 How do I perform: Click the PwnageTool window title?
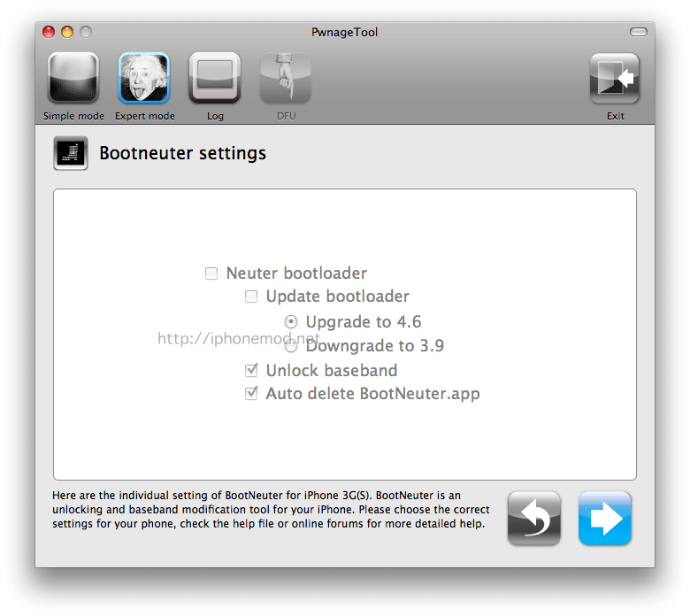[x=345, y=32]
